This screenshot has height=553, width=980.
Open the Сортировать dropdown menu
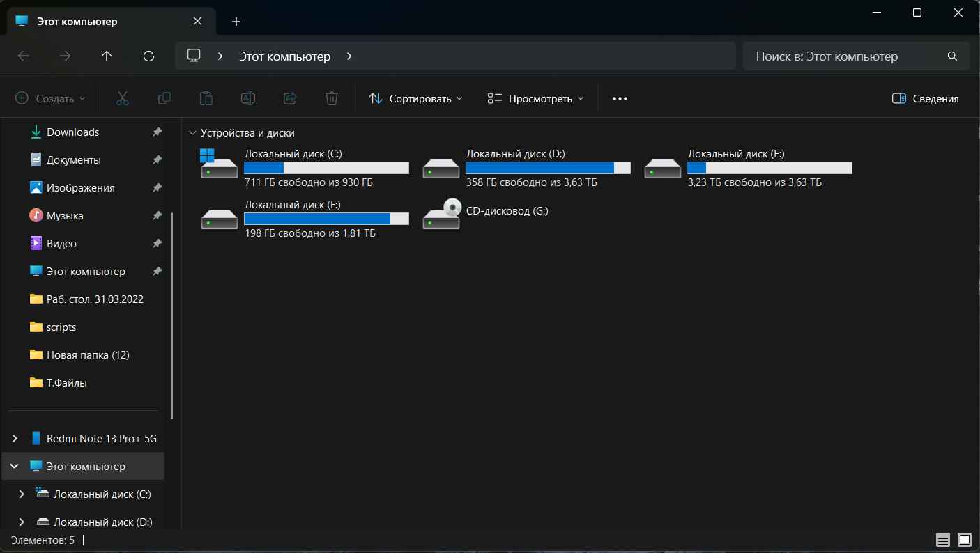tap(415, 98)
